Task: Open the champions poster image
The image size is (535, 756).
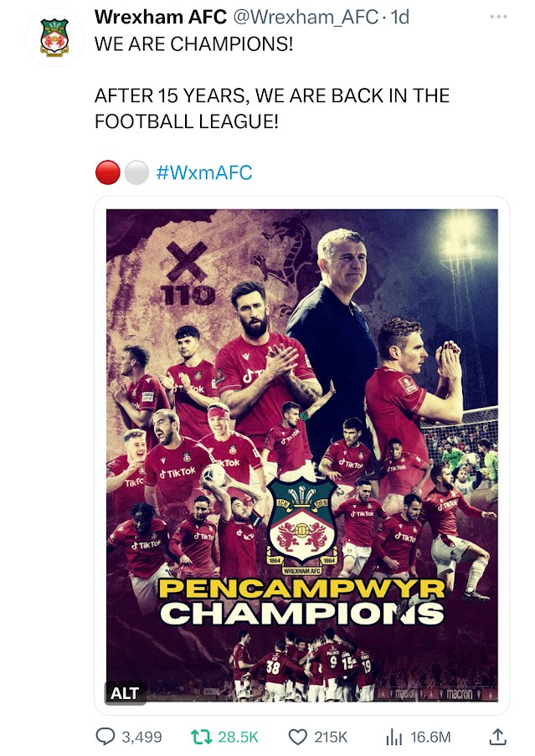Action: [x=302, y=455]
